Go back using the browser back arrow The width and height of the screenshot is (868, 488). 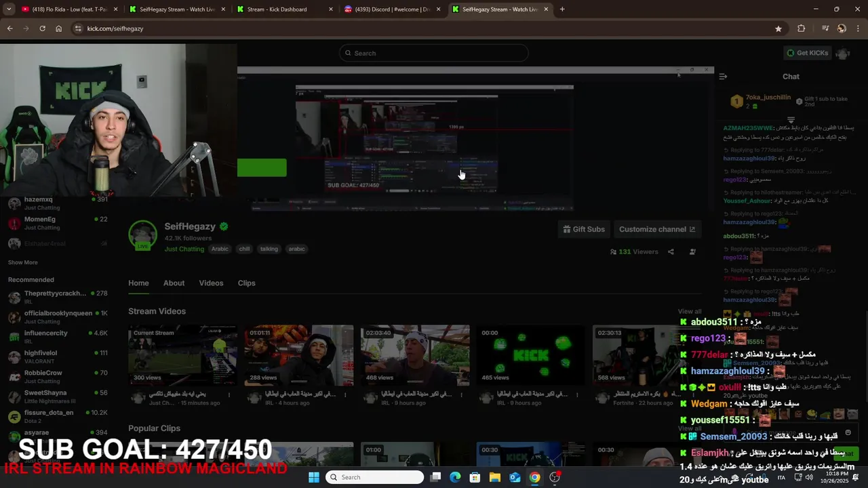[9, 28]
